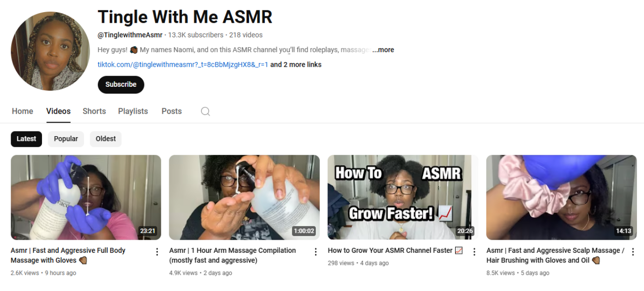Switch to the Shorts tab
Screen dimensions: 644x291
pos(94,111)
